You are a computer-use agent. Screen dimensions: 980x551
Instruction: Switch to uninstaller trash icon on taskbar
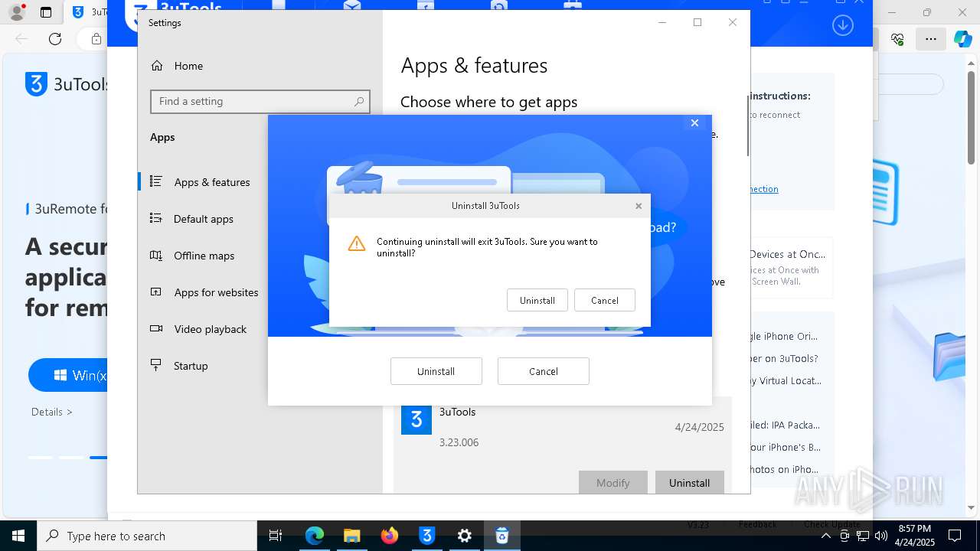pyautogui.click(x=501, y=536)
